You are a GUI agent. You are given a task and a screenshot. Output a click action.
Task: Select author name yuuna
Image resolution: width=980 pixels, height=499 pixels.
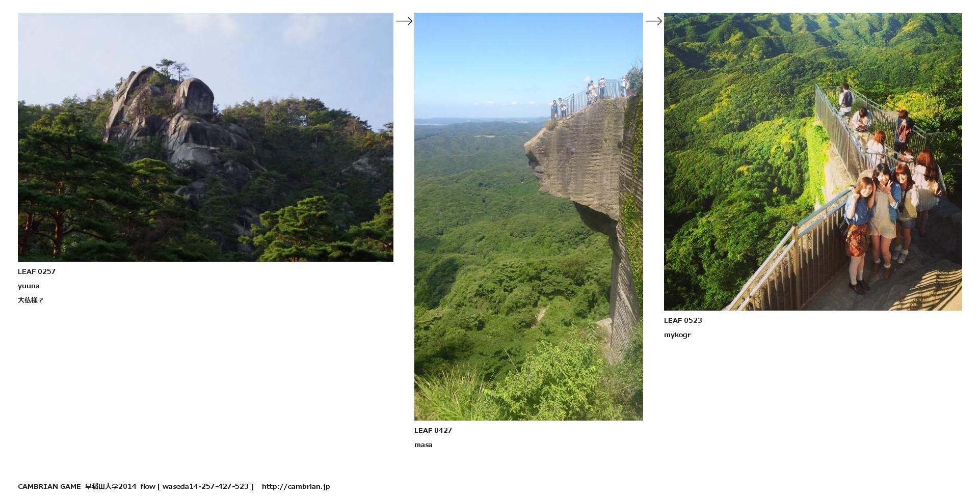[x=29, y=286]
